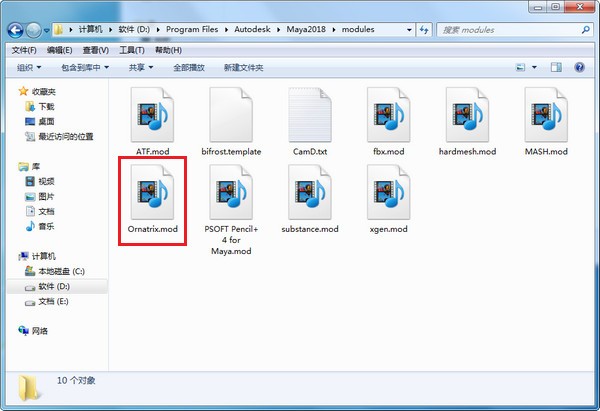Select the Ornatrix.mod file icon
600x411 pixels.
[x=152, y=192]
